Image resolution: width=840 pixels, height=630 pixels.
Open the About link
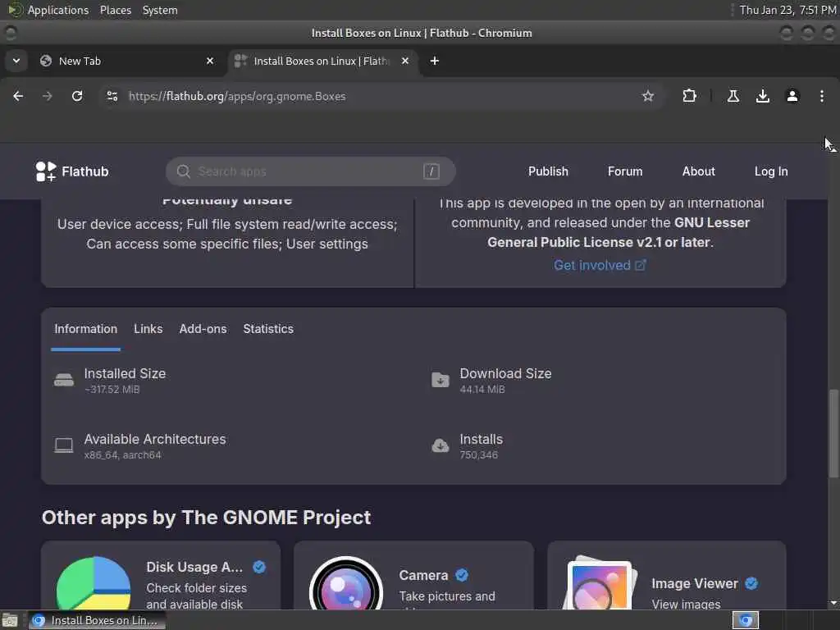click(699, 171)
